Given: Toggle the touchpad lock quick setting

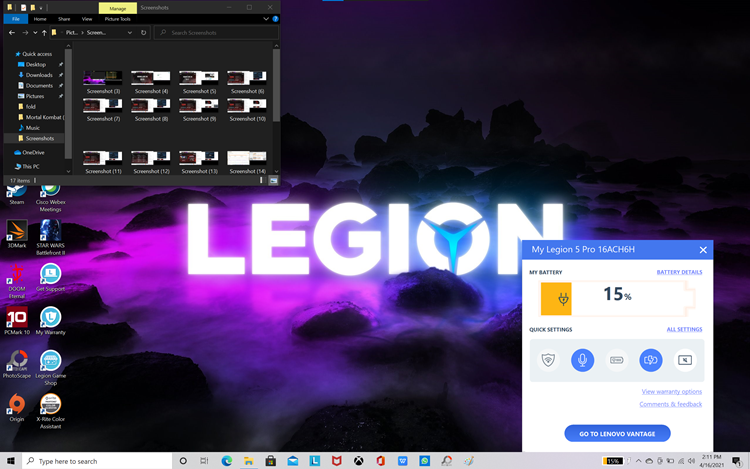Looking at the screenshot, I should click(x=685, y=360).
